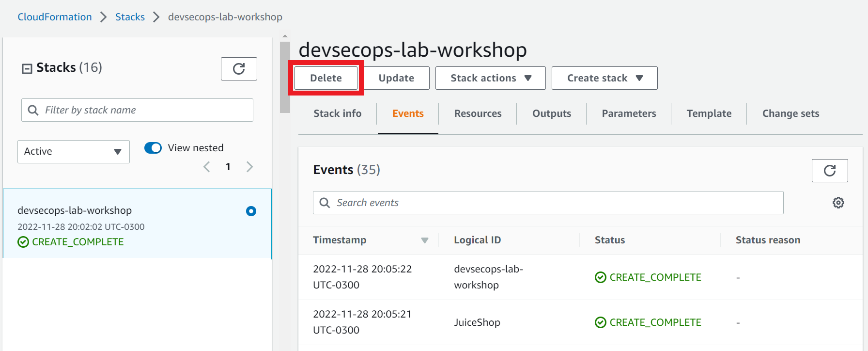Open Events table settings gear

coord(838,203)
